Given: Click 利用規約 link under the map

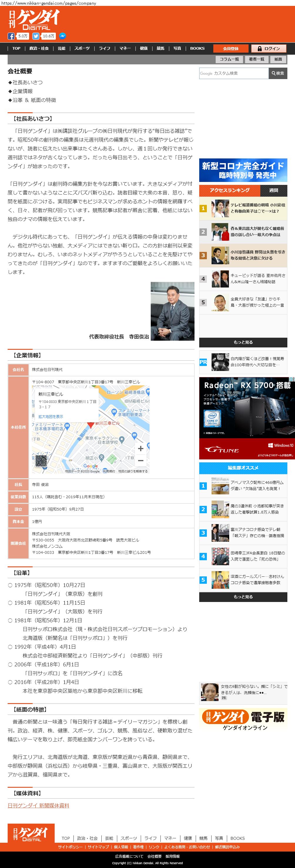Looking at the screenshot, I should [x=109, y=471].
